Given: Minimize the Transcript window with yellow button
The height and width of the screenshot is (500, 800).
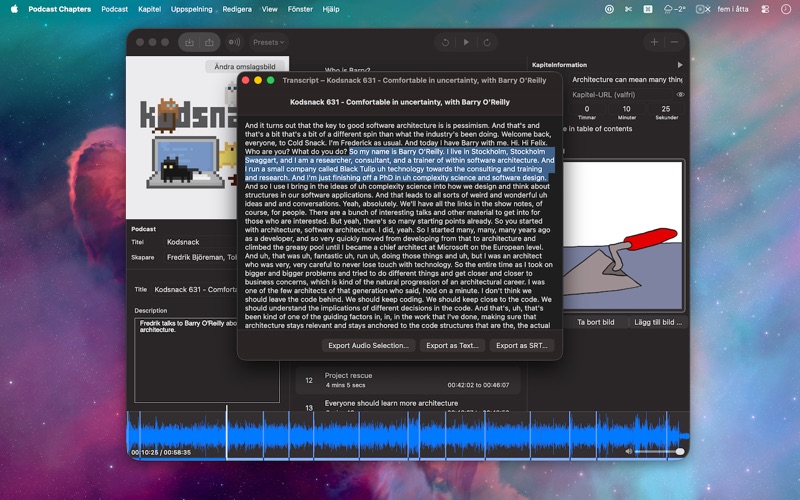Looking at the screenshot, I should point(258,80).
